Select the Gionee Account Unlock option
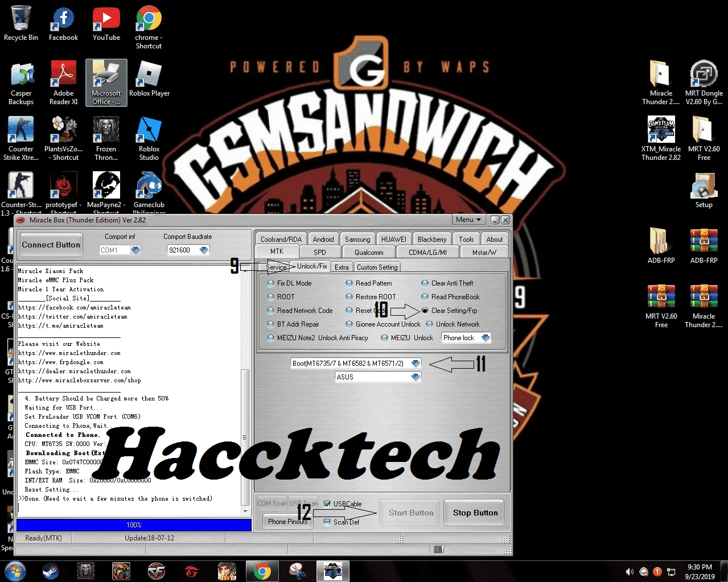728x582 pixels. (349, 324)
